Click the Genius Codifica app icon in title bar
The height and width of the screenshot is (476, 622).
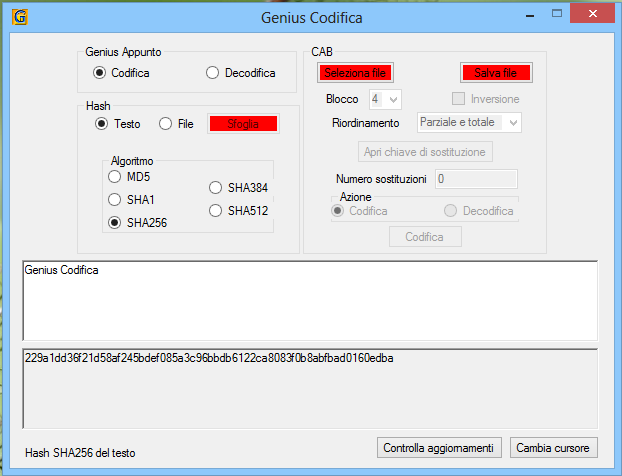click(19, 17)
